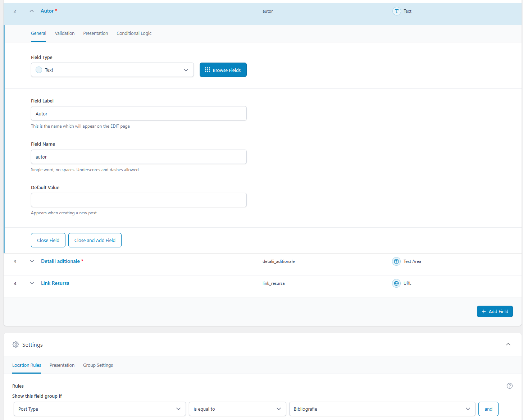
Task: Open the Field Type dropdown
Action: [112, 70]
